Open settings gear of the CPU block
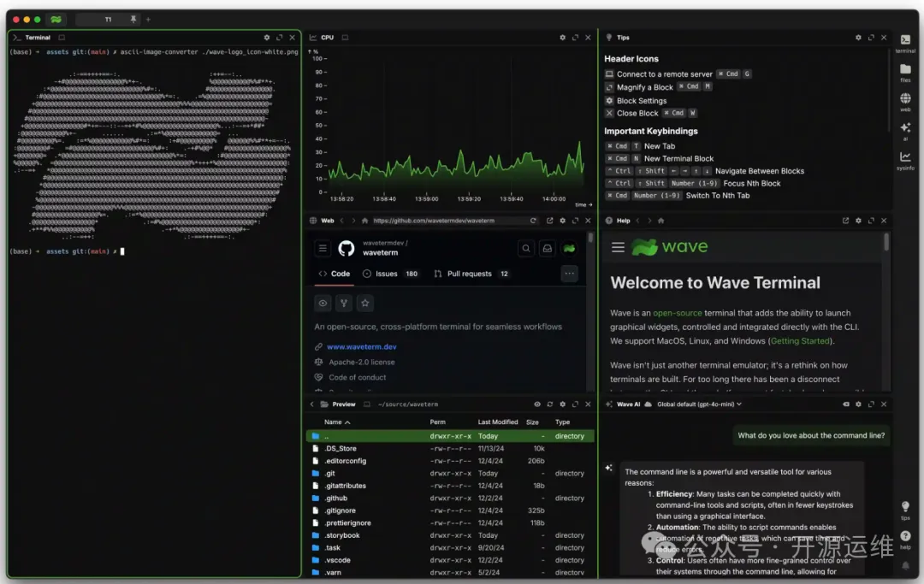This screenshot has height=584, width=924. point(562,38)
